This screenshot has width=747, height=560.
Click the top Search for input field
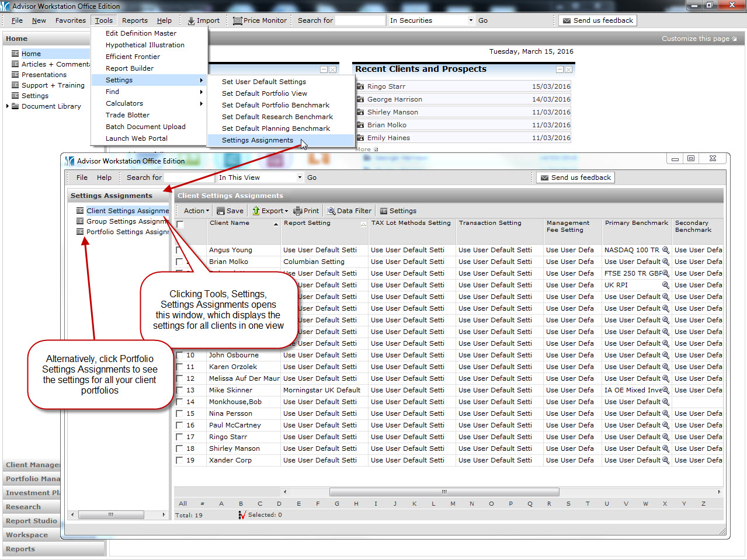(x=360, y=20)
